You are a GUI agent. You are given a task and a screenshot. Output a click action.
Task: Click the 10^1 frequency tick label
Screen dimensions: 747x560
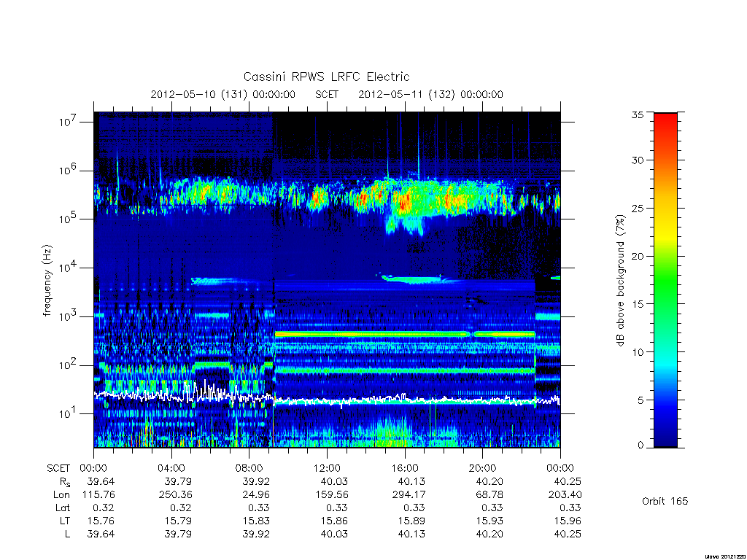click(69, 413)
